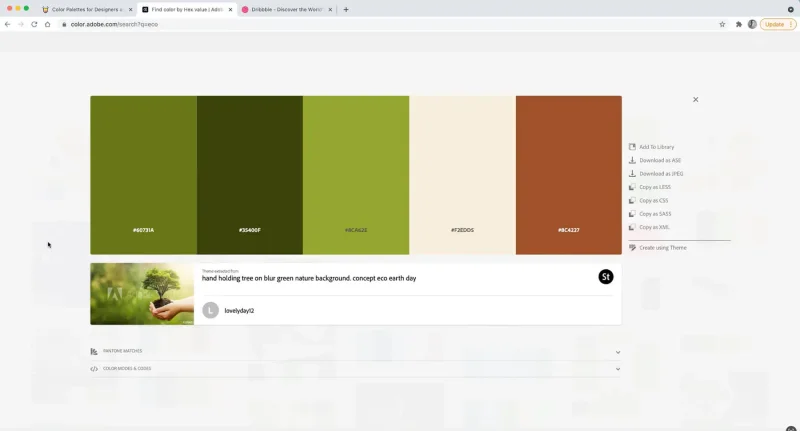Open the lovelyday12 author profile name
The image size is (800, 431).
[x=239, y=310]
